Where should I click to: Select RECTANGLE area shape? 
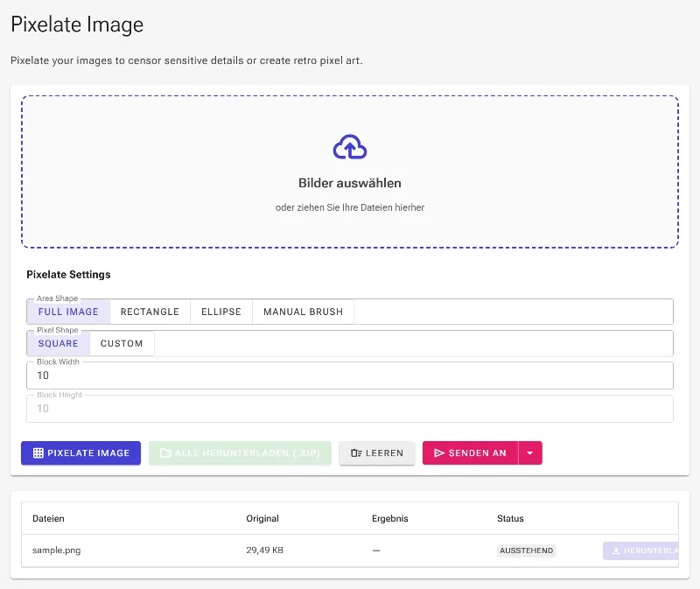pyautogui.click(x=150, y=312)
